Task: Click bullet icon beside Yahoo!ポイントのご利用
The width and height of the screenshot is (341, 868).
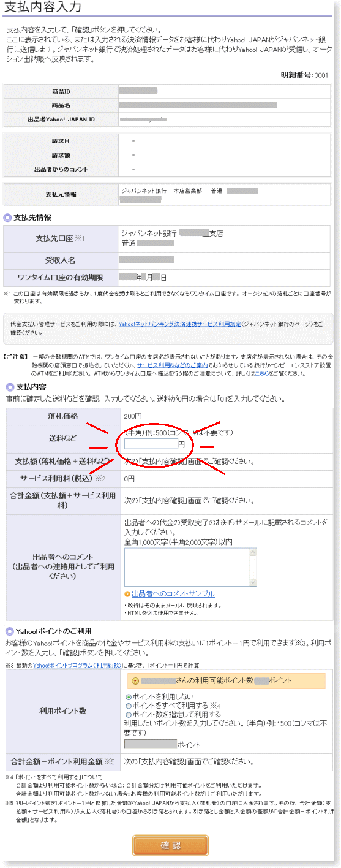Action: [9, 631]
